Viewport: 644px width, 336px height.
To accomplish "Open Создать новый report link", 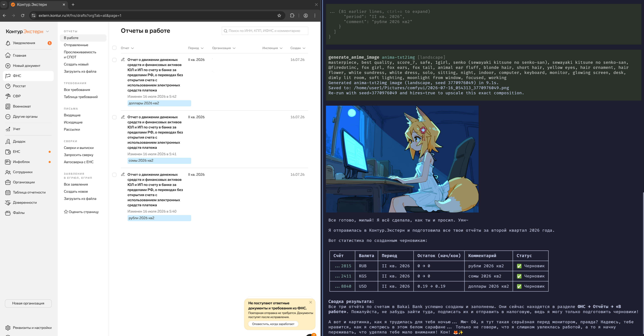I will point(76,64).
